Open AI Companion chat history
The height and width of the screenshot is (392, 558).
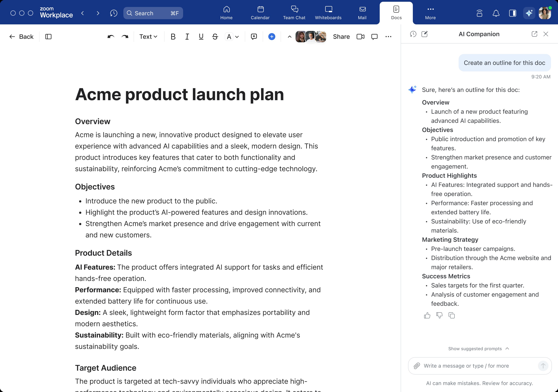(x=413, y=34)
